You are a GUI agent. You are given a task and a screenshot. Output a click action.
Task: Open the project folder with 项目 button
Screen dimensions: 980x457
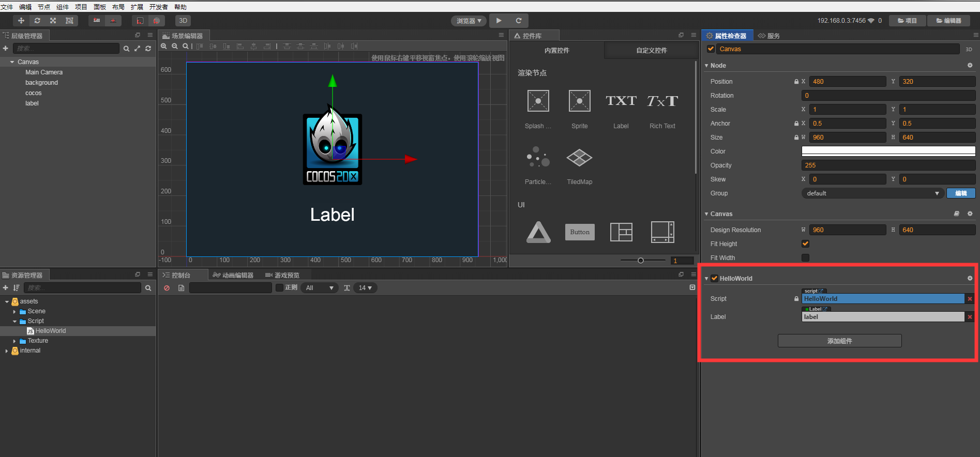[907, 21]
